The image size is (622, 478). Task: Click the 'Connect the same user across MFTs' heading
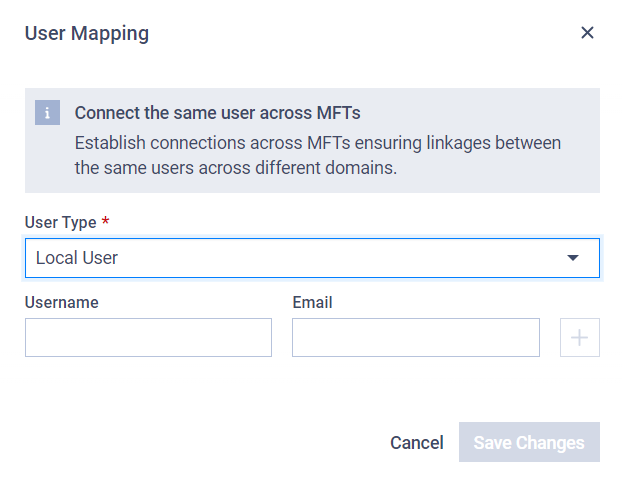pos(217,113)
